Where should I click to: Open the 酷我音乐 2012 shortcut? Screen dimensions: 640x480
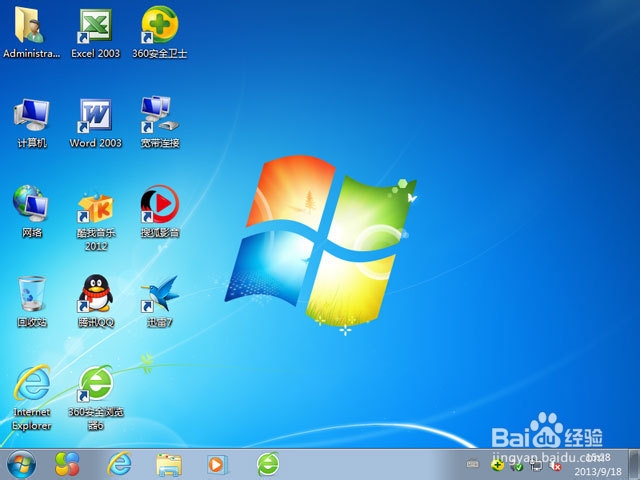[96, 220]
